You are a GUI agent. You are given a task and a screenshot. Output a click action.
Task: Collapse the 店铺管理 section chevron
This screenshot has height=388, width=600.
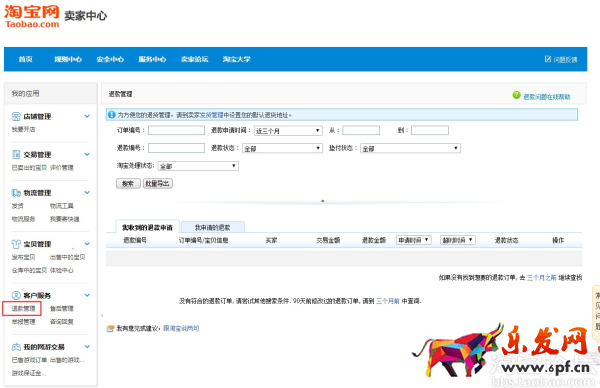(87, 116)
